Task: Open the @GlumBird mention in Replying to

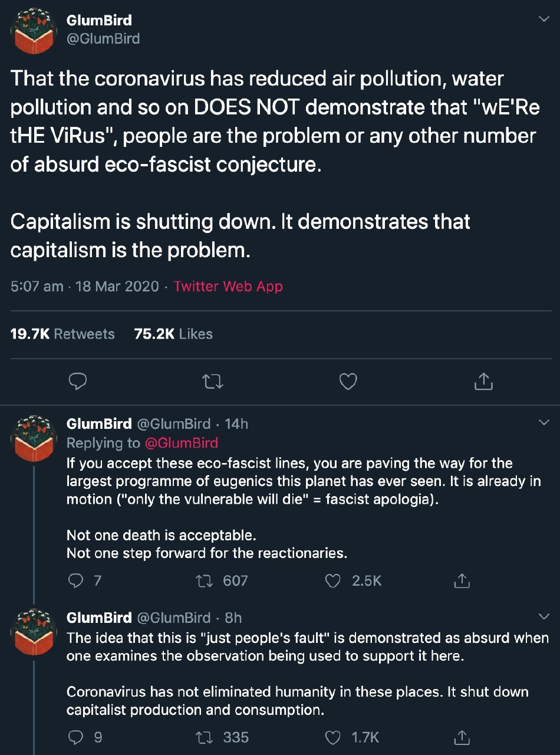Action: [182, 442]
